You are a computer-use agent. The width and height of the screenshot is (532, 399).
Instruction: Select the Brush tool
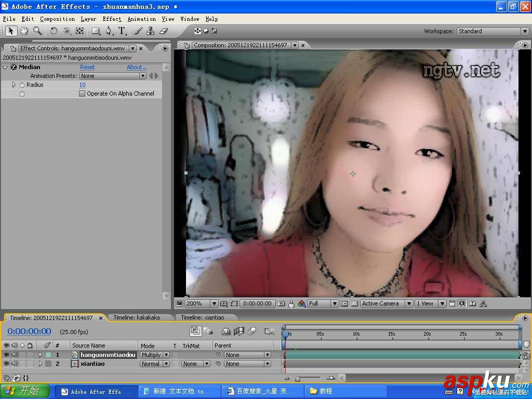coord(138,31)
